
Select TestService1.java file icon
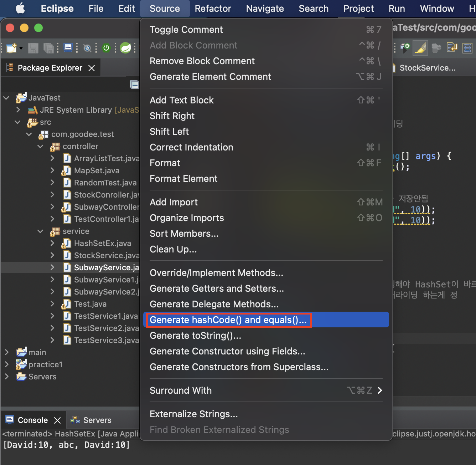pyautogui.click(x=67, y=316)
